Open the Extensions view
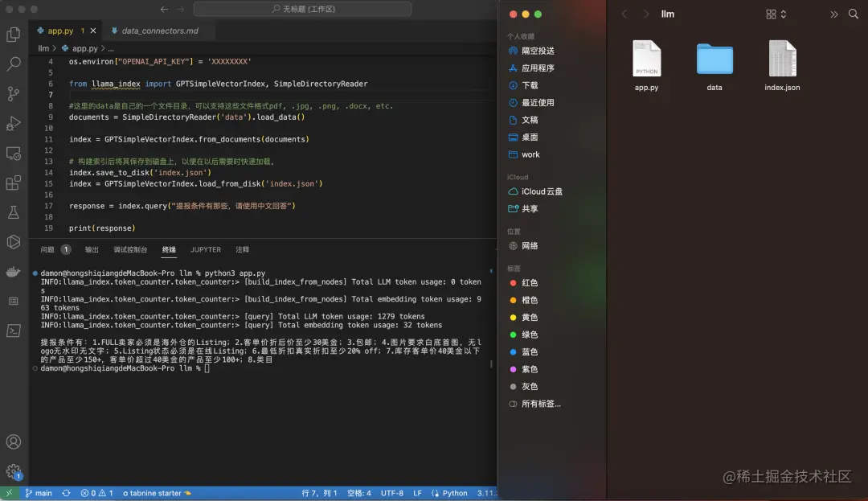868x501 pixels. (x=14, y=183)
